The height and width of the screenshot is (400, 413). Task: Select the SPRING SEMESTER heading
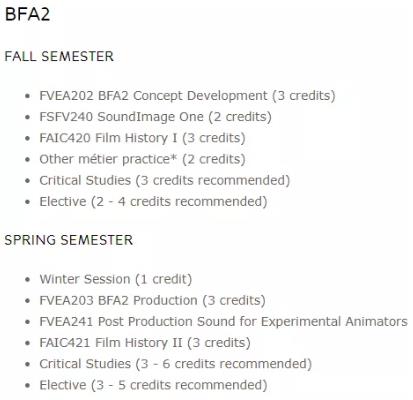point(69,240)
